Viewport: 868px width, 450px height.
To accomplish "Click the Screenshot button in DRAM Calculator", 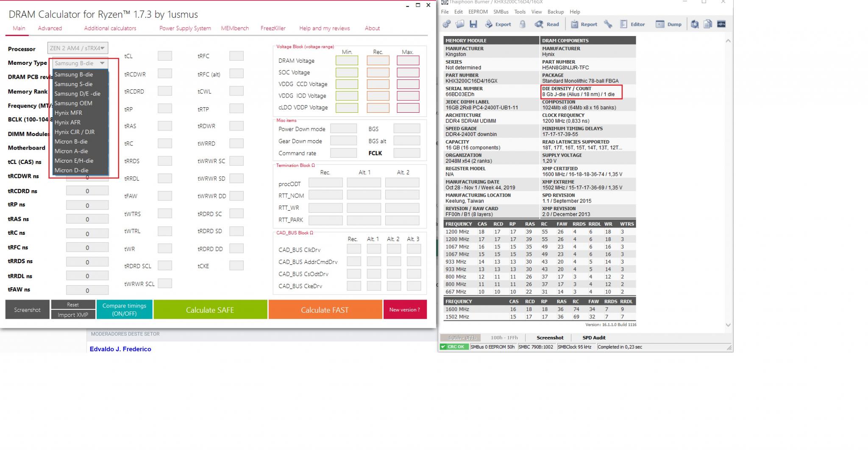I will (x=27, y=310).
